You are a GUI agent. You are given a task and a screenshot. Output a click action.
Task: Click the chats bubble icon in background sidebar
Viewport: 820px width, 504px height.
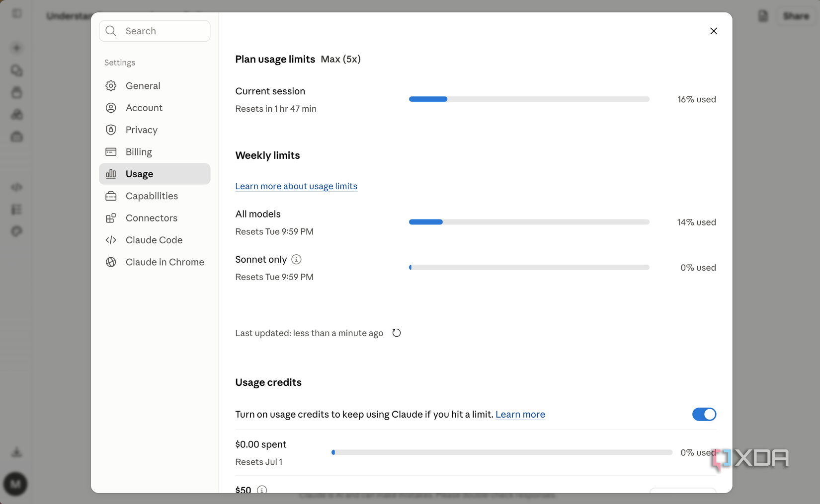point(16,71)
